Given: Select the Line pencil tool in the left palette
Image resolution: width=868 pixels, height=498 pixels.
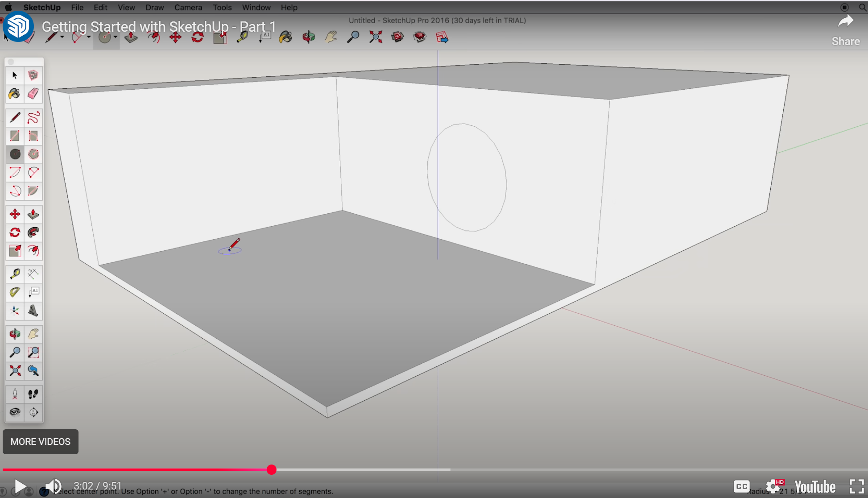Looking at the screenshot, I should (x=15, y=117).
